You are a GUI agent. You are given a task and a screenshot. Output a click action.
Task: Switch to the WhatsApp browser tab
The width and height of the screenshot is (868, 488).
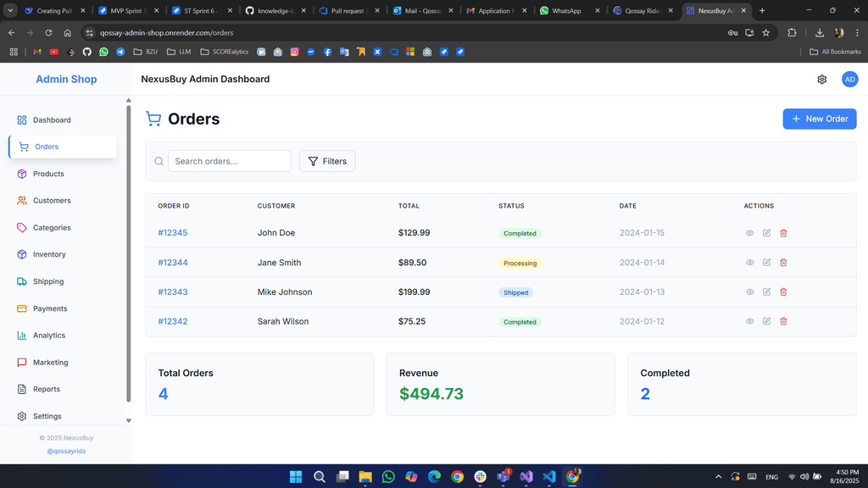(x=570, y=10)
